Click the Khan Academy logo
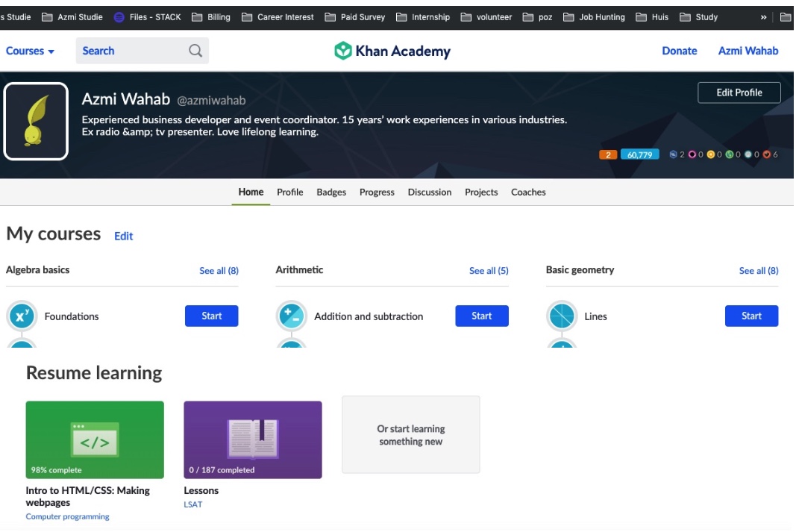This screenshot has height=532, width=799. [392, 51]
